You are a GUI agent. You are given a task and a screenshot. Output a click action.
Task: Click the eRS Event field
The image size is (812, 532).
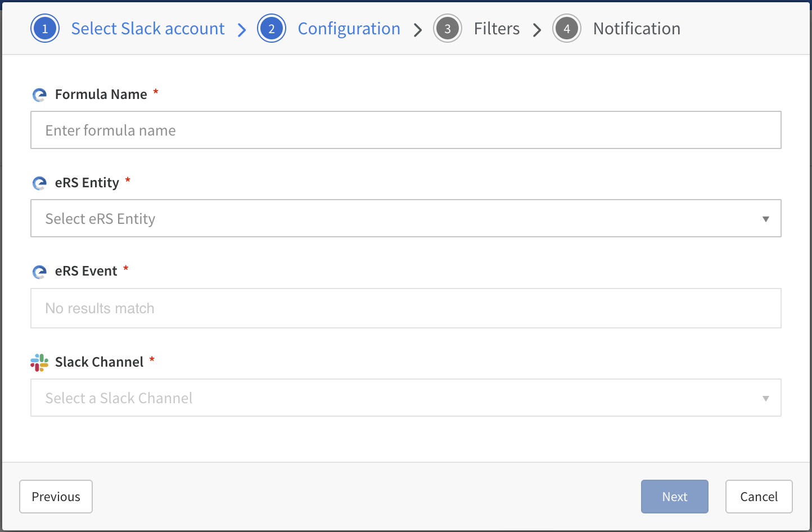[x=406, y=308]
